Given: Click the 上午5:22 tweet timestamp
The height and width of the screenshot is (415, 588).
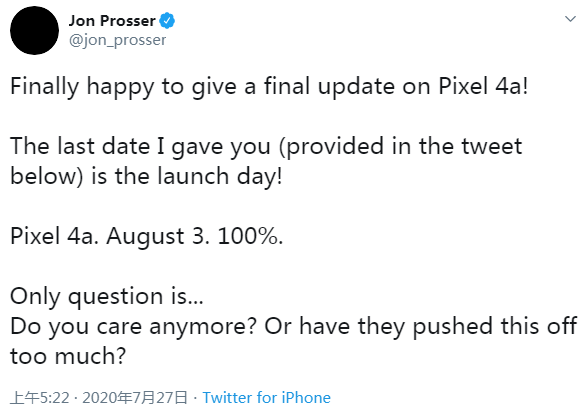Looking at the screenshot, I should point(40,397).
